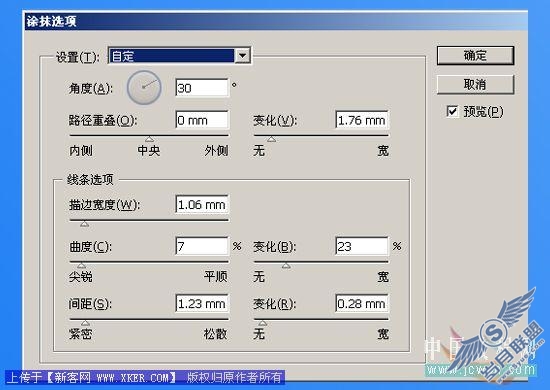The image size is (550, 390).
Task: Click the 平顺 label under curvature slider
Action: [x=216, y=277]
